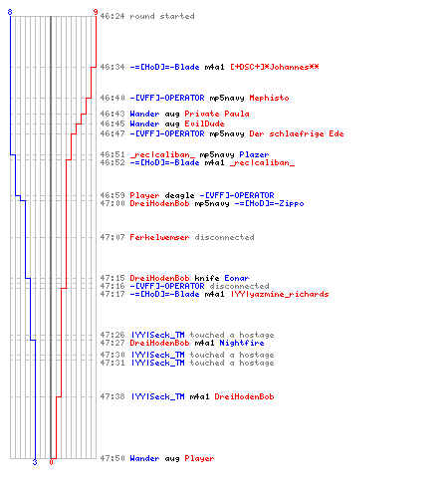
Task: Click the red _rec|caliban_ victim at 46:52
Action: (262, 162)
